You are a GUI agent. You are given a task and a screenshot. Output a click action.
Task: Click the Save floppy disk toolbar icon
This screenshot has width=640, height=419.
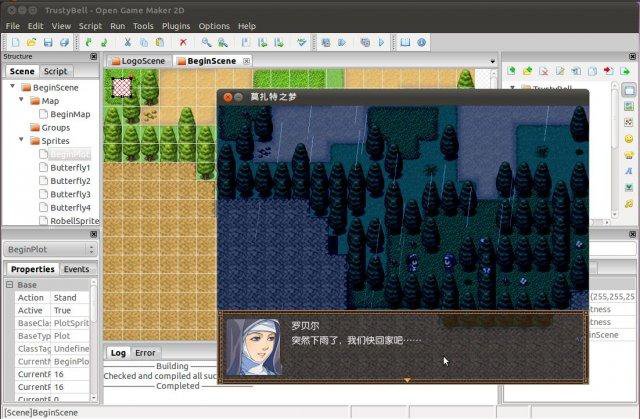point(48,42)
